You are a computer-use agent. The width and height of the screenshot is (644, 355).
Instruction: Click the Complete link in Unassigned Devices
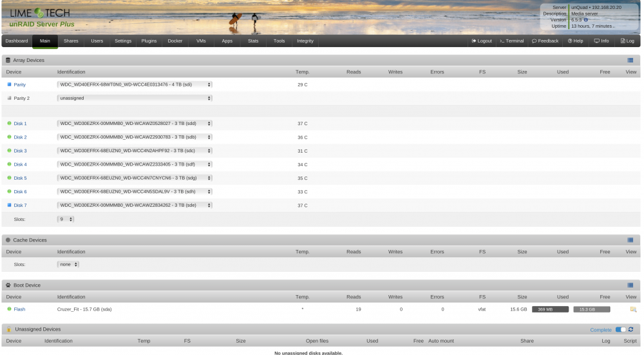point(601,330)
